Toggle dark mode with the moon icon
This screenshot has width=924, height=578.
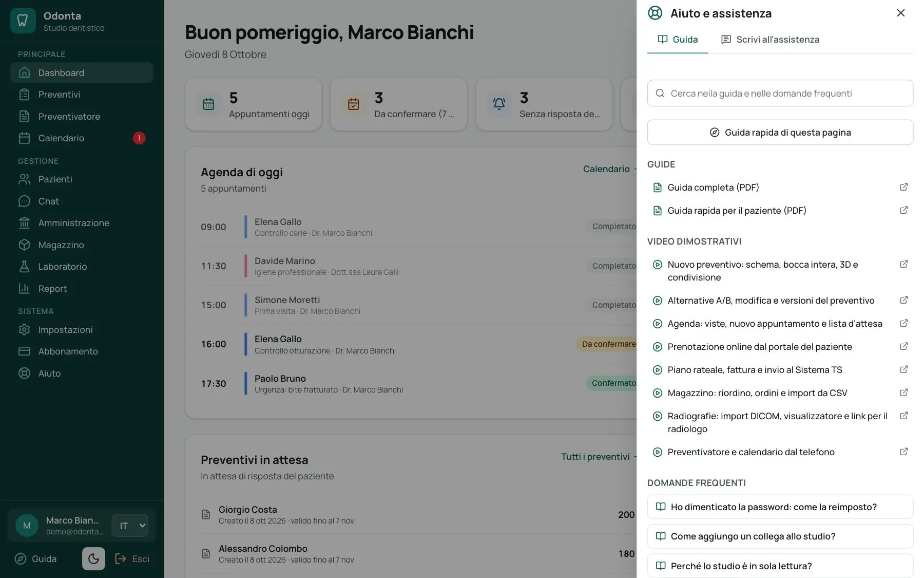pyautogui.click(x=93, y=558)
